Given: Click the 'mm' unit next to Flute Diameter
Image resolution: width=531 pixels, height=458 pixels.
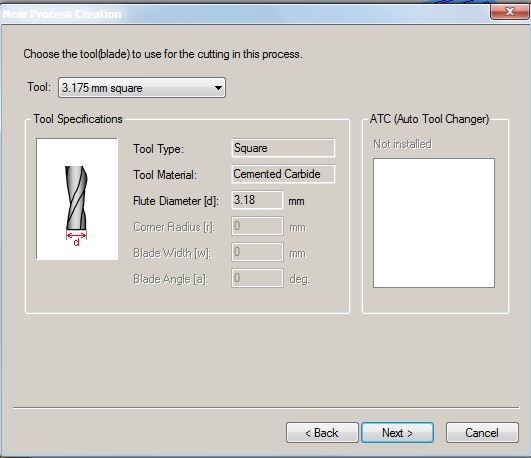Looking at the screenshot, I should (x=296, y=201).
